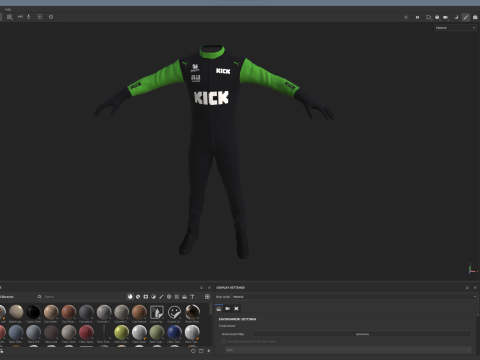Image resolution: width=480 pixels, height=360 pixels.
Task: Filter assets by alphas icon
Action: tap(169, 296)
